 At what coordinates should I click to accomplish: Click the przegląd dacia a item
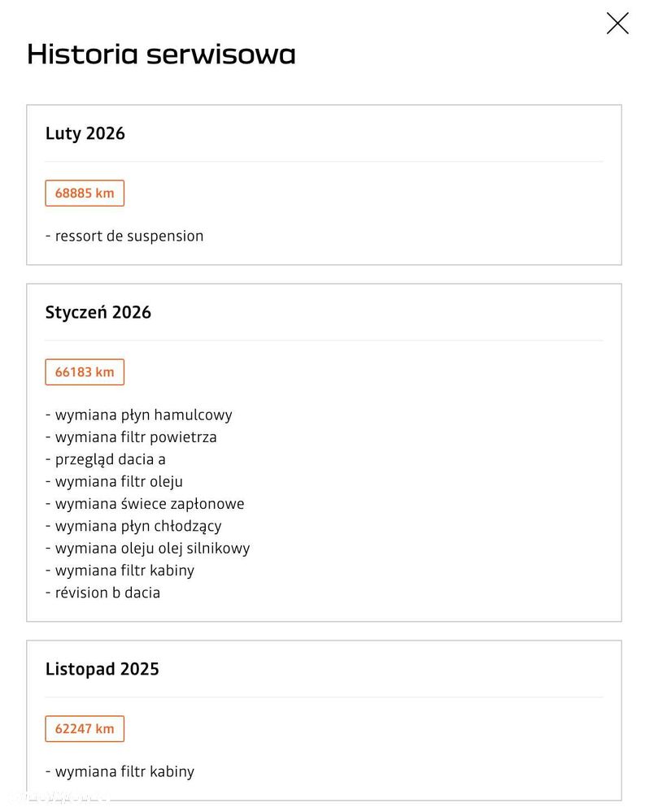[x=105, y=460]
